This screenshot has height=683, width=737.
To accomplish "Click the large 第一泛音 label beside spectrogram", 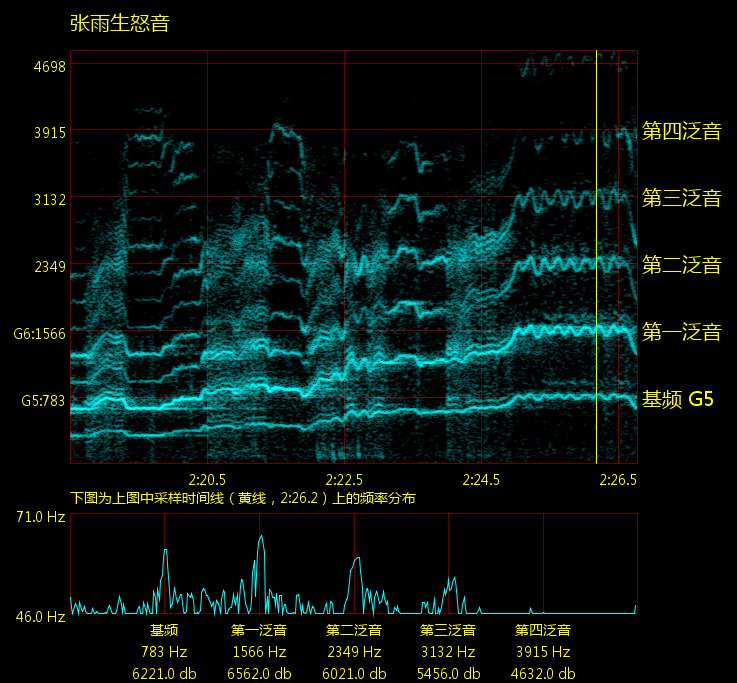I will point(681,332).
